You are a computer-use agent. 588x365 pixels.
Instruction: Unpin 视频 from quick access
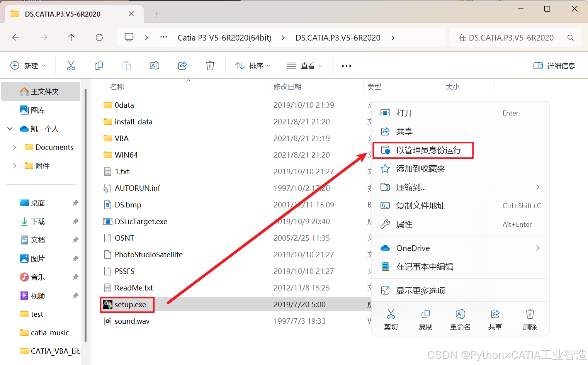(75, 295)
